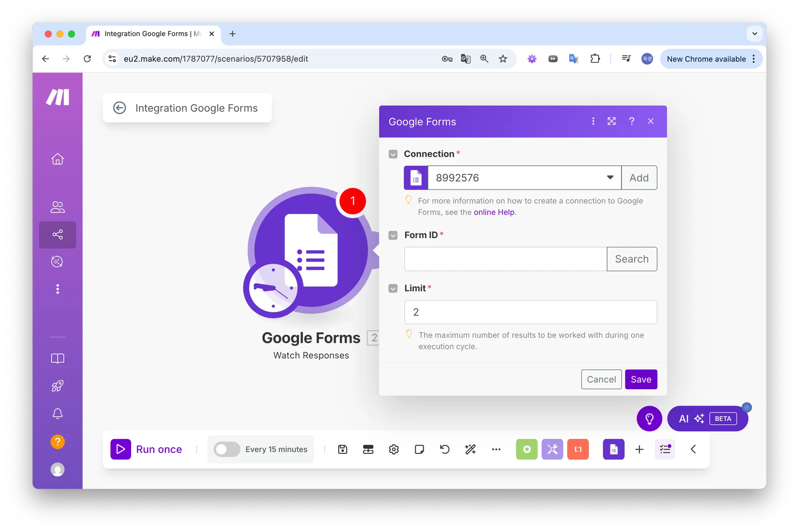This screenshot has height=532, width=799.
Task: Open the online Help link
Action: pyautogui.click(x=494, y=212)
